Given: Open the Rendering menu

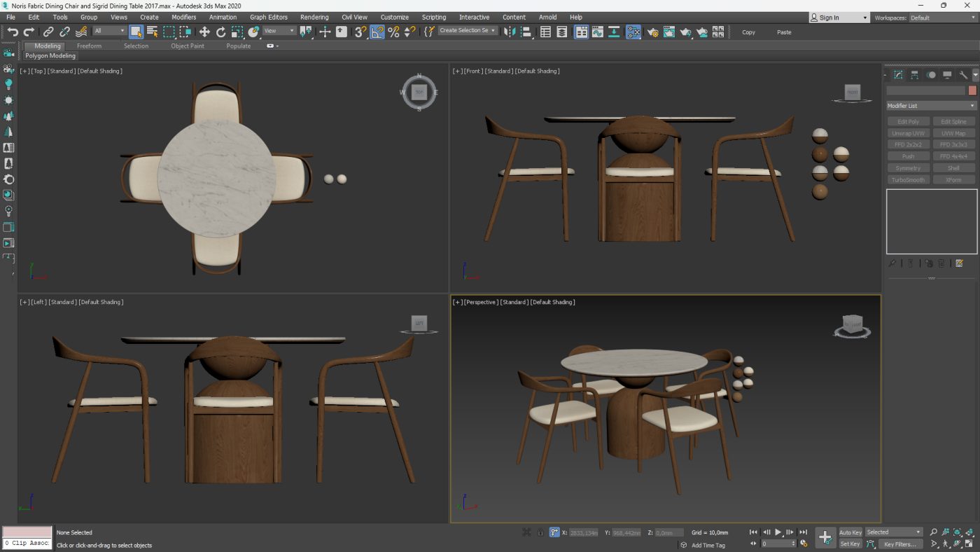Looking at the screenshot, I should pos(314,18).
